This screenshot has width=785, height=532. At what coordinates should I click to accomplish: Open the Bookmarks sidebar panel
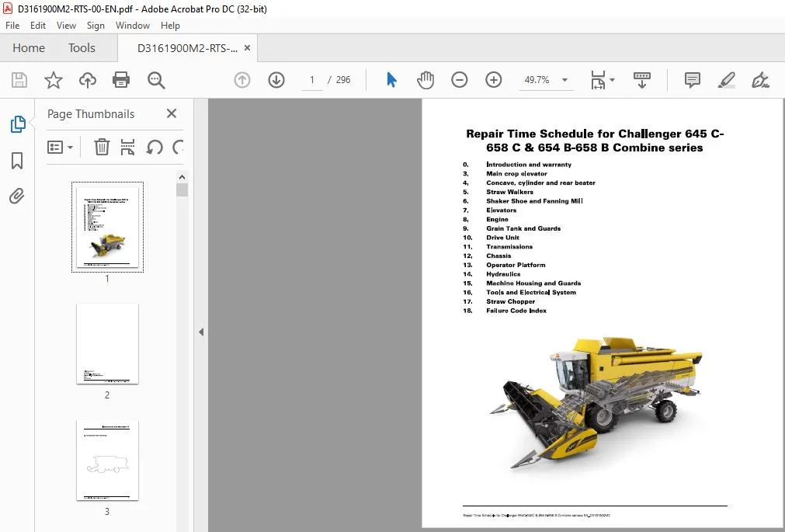coord(17,161)
